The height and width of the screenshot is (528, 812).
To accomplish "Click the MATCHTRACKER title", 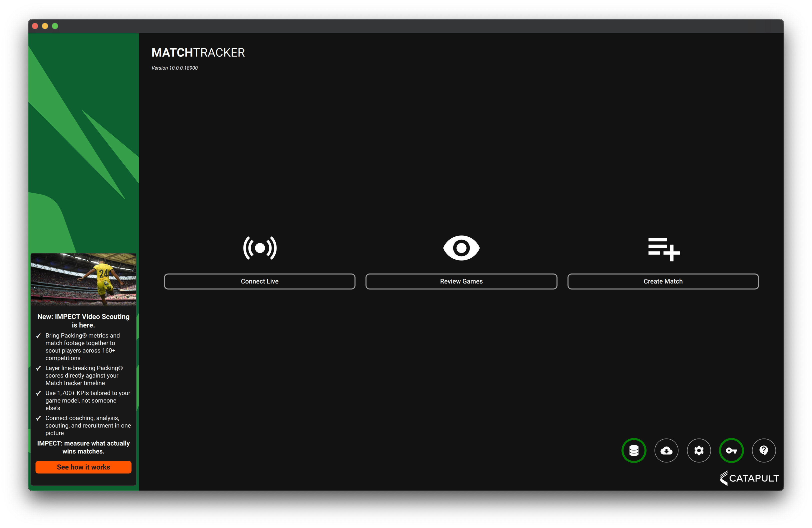I will (198, 52).
